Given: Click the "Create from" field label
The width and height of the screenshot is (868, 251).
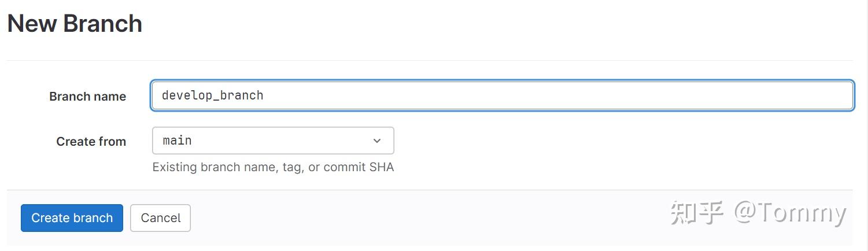Looking at the screenshot, I should coord(91,142).
